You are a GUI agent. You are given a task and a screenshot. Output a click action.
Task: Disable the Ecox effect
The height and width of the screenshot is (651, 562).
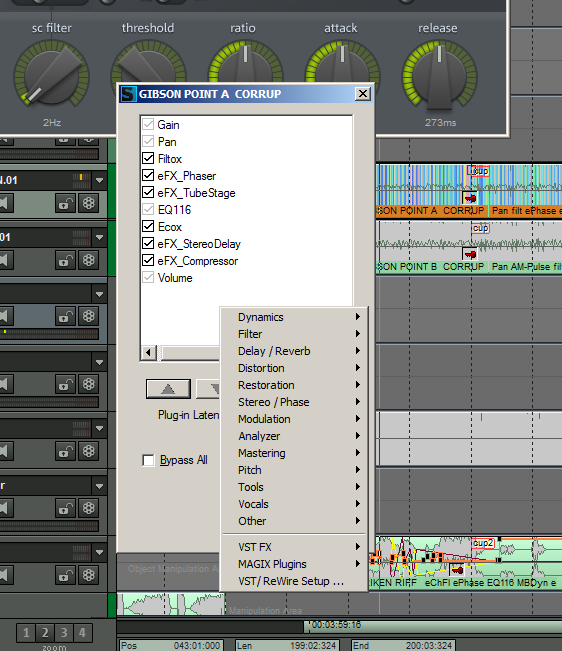[x=148, y=226]
